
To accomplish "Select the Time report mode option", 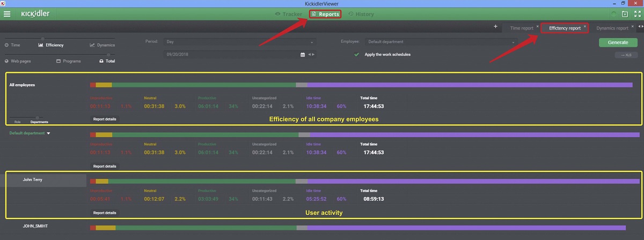I will 12,45.
